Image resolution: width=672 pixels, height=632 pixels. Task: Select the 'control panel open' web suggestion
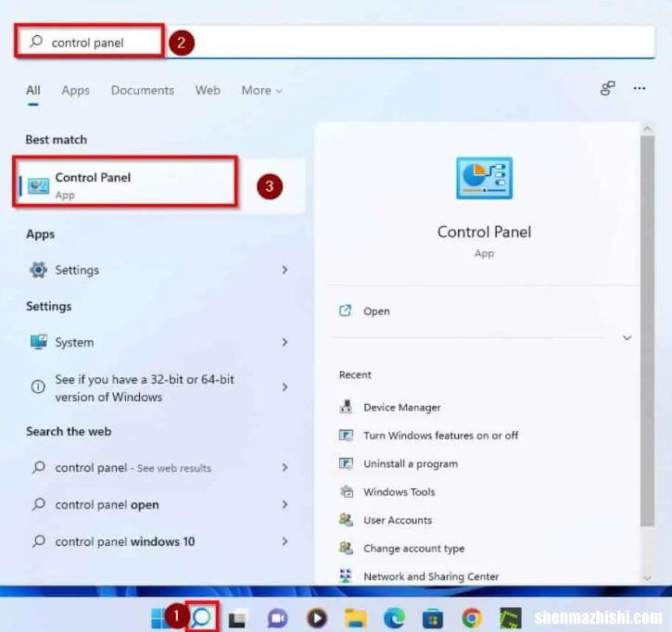point(159,504)
